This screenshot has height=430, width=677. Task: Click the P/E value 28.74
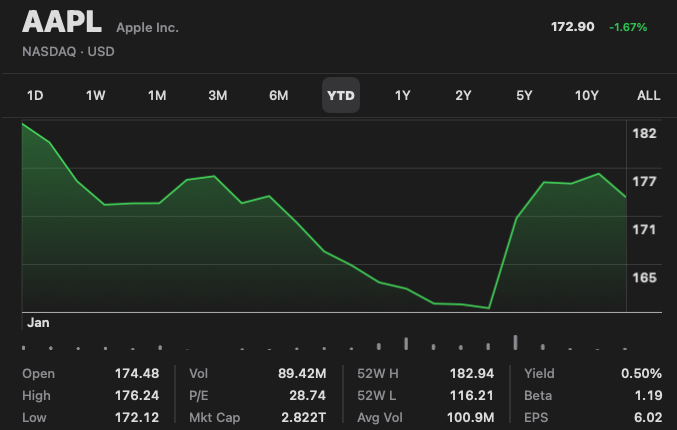[308, 395]
